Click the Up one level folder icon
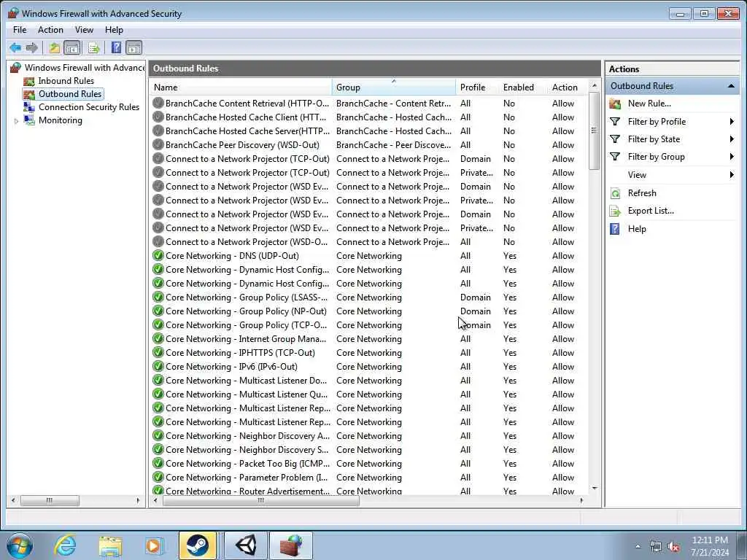Image resolution: width=747 pixels, height=560 pixels. tap(54, 47)
